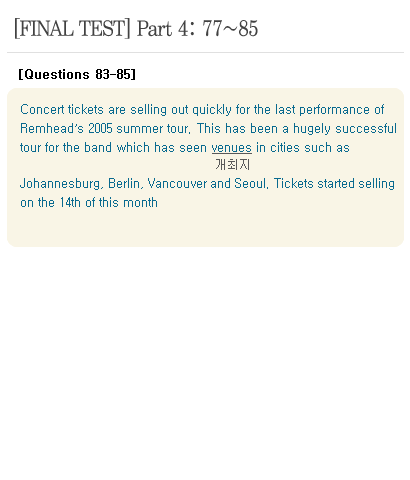Click the words last performance

[322, 110]
